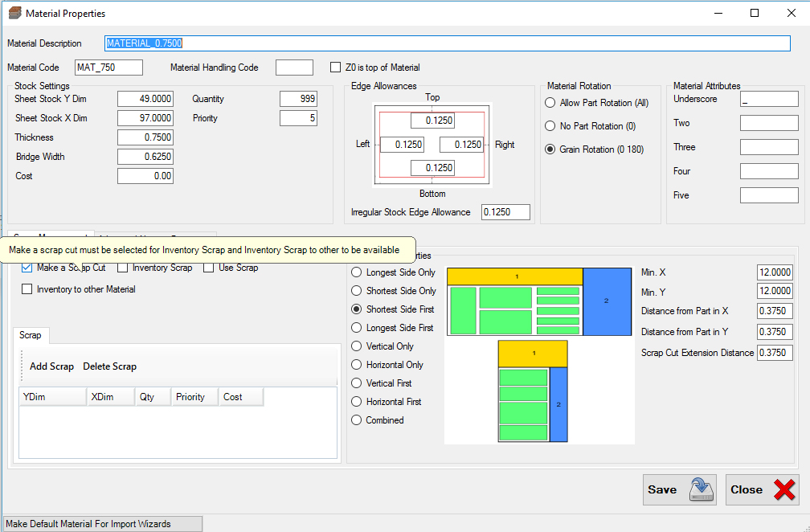Click Add Scrap in the Scrap toolbar
The height and width of the screenshot is (532, 810).
pos(50,366)
